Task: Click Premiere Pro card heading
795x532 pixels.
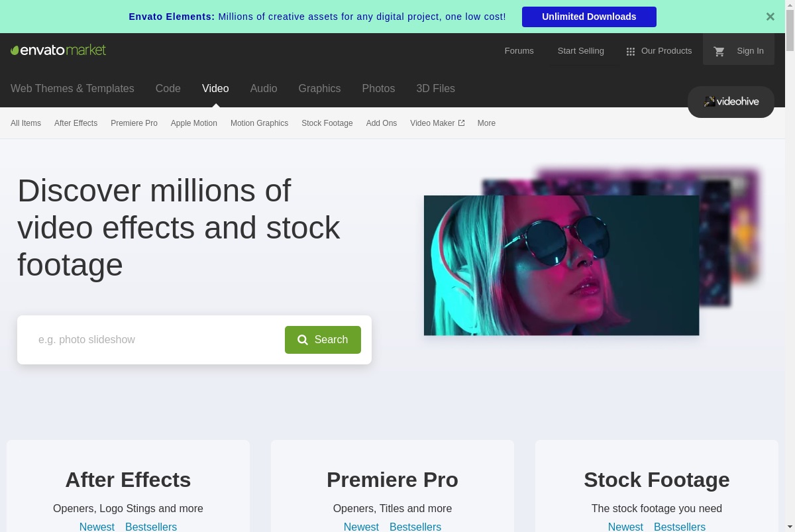Action: tap(392, 480)
